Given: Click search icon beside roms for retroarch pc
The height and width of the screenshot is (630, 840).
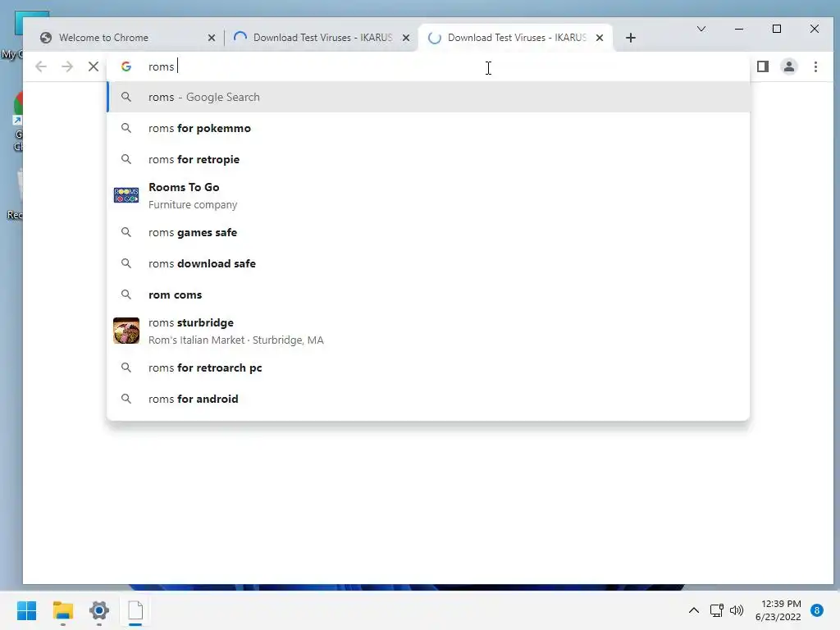Looking at the screenshot, I should coord(126,367).
